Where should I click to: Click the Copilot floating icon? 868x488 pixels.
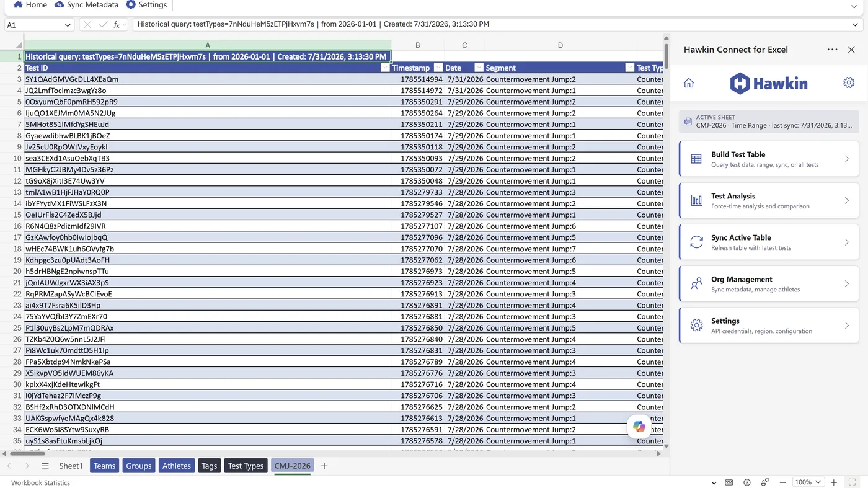click(639, 427)
